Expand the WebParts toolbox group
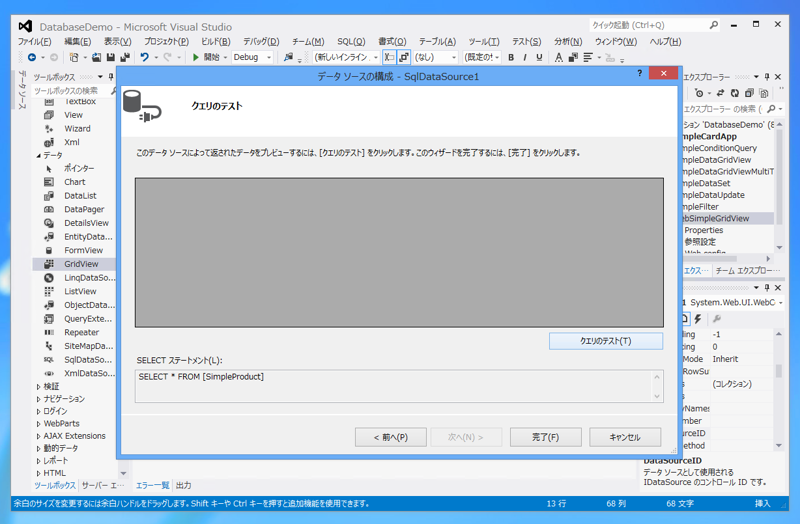This screenshot has height=524, width=800. (38, 423)
